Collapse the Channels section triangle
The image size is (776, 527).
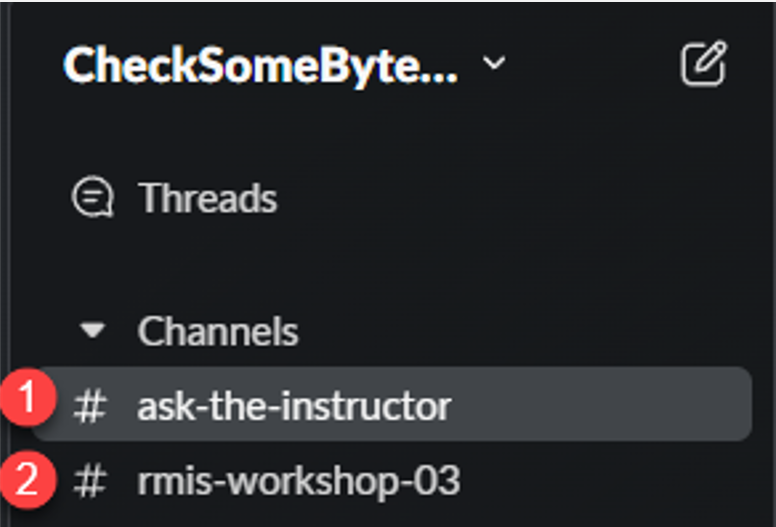(92, 331)
